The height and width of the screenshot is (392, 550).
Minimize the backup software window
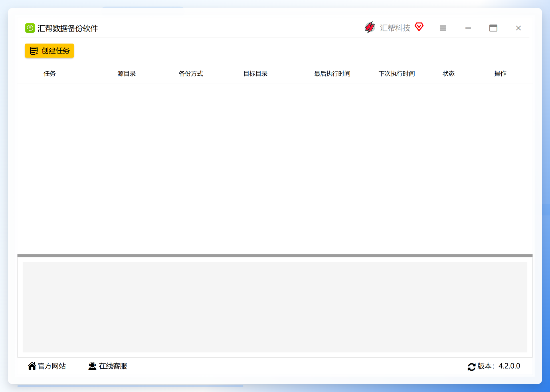tap(468, 28)
